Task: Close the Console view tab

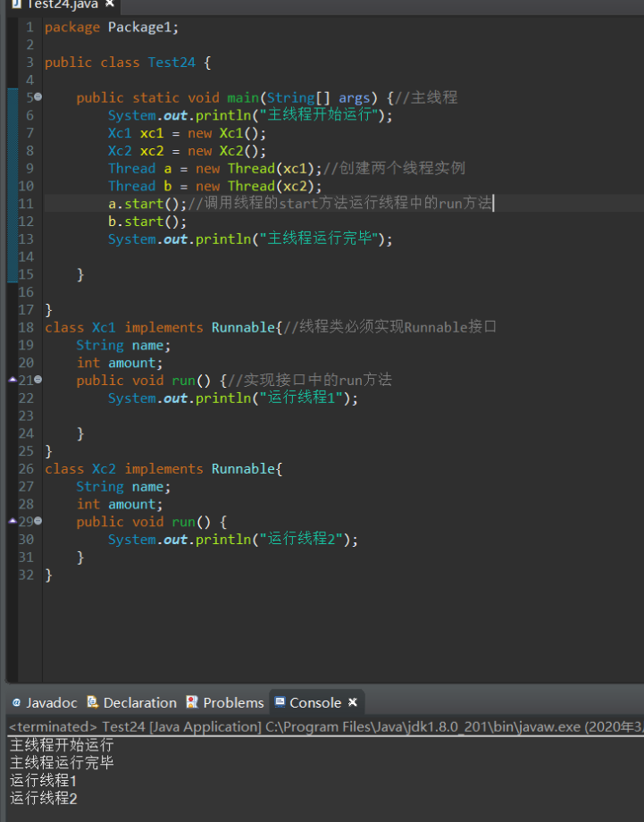Action: tap(352, 702)
